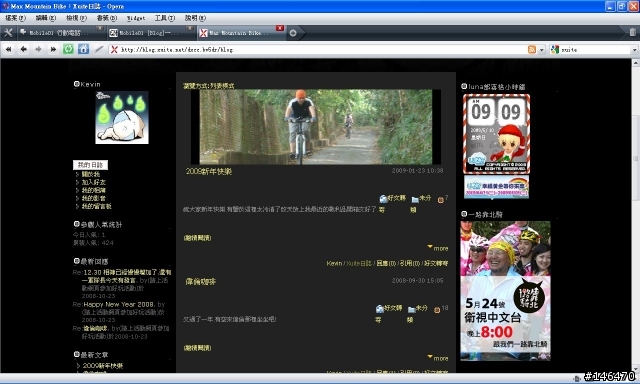The height and width of the screenshot is (384, 640).
Task: Open the 說明 (Help) menu
Action: [195, 18]
